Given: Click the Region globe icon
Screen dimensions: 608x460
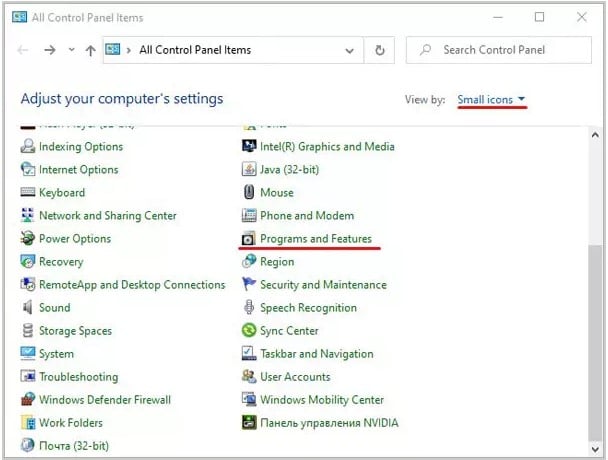Looking at the screenshot, I should 249,261.
